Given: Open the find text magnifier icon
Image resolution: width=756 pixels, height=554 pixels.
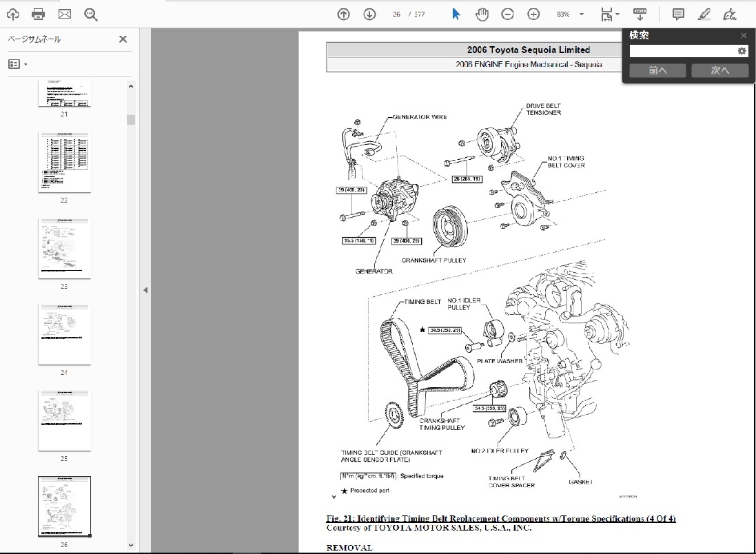Looking at the screenshot, I should (91, 14).
